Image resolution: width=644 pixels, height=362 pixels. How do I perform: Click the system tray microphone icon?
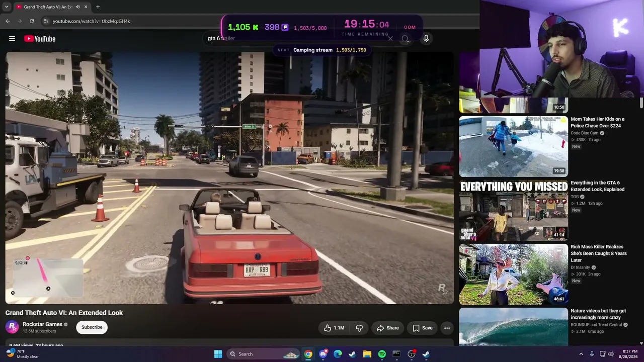[x=592, y=354]
